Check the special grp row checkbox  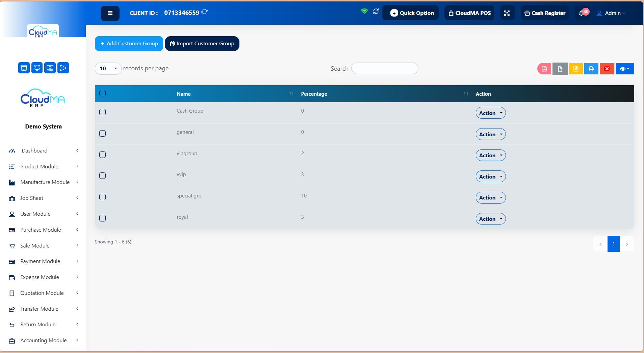click(x=103, y=197)
